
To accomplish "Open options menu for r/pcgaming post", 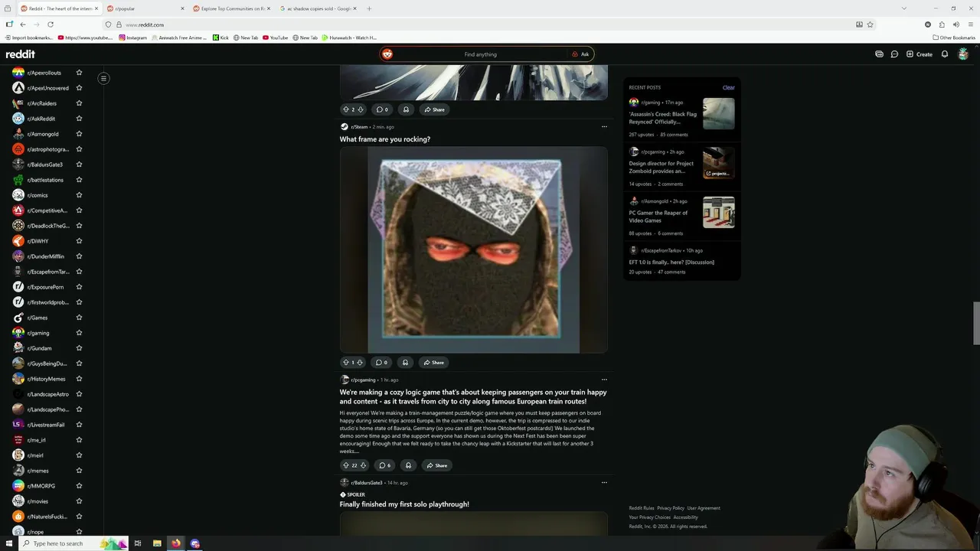I will tap(604, 380).
